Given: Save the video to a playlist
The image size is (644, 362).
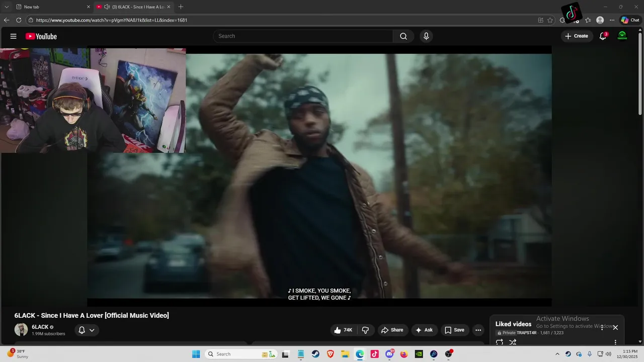Looking at the screenshot, I should (454, 330).
